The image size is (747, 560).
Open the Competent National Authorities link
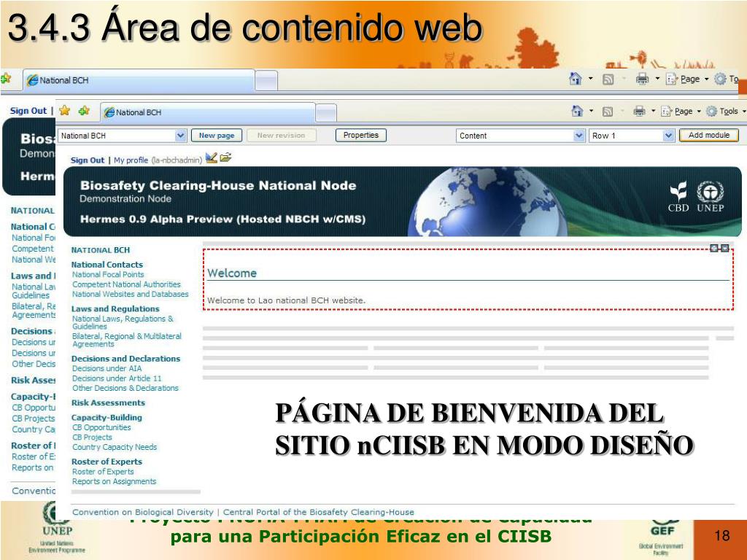pyautogui.click(x=126, y=284)
